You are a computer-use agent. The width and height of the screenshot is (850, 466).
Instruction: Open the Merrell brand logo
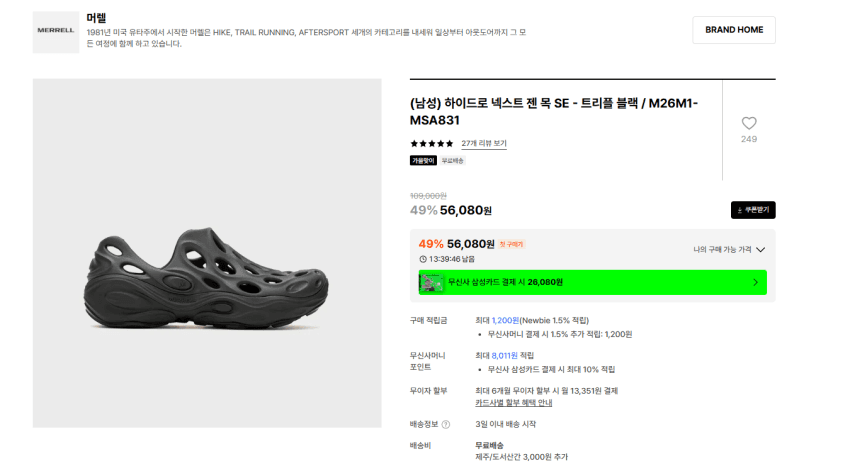(x=56, y=32)
